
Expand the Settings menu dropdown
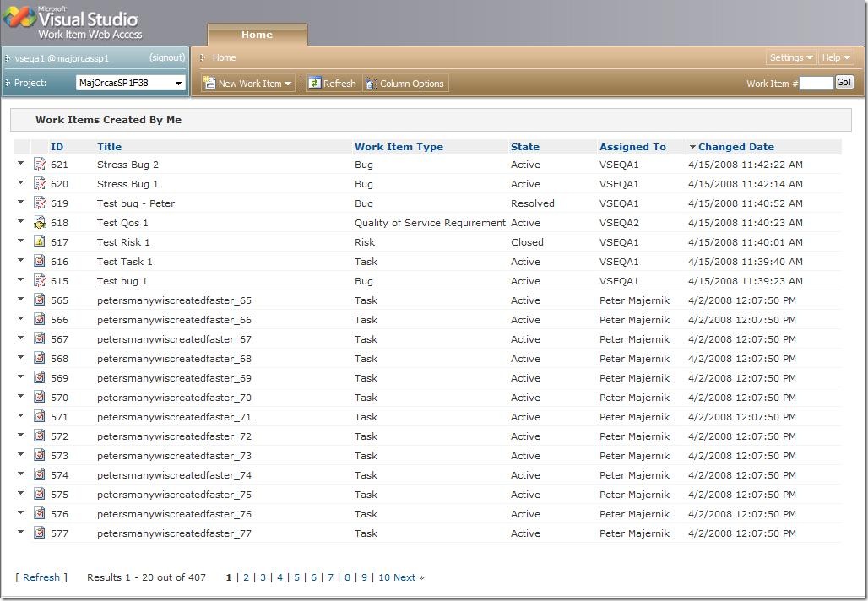coord(791,57)
